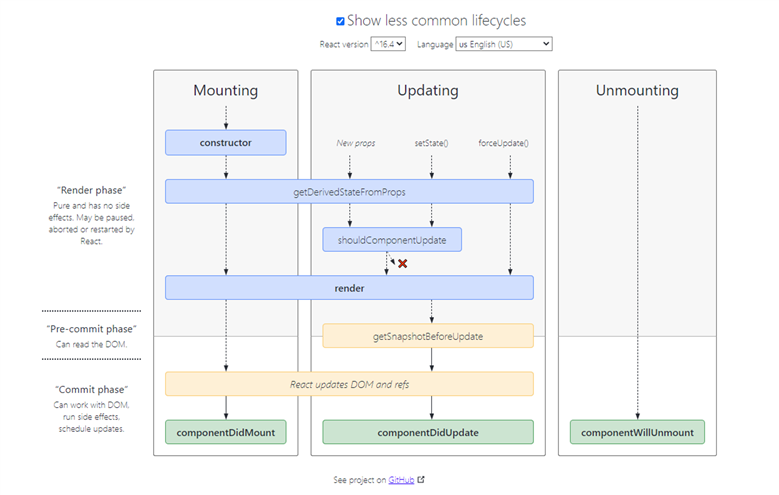
Task: Click the See project on text
Action: pyautogui.click(x=360, y=480)
